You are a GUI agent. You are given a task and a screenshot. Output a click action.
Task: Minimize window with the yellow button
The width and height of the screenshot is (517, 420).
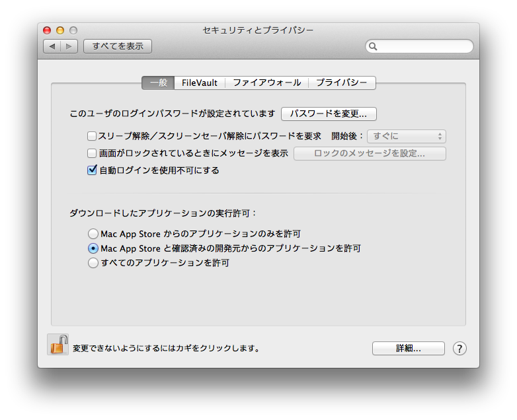[60, 30]
